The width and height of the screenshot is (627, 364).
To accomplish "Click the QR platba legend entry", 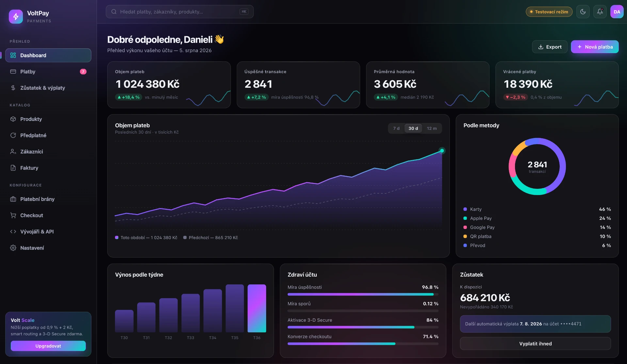I will tap(537, 236).
